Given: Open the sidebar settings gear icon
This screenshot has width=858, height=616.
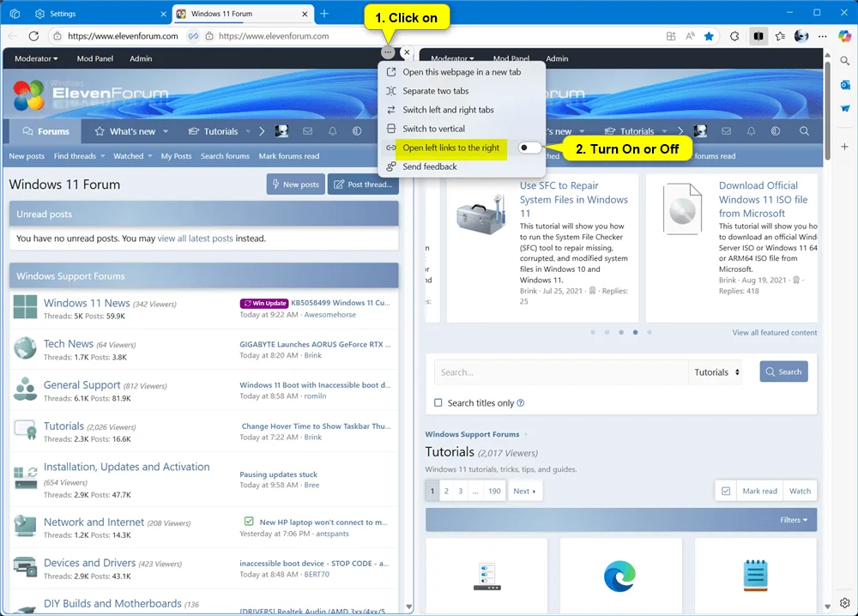Looking at the screenshot, I should click(x=845, y=602).
